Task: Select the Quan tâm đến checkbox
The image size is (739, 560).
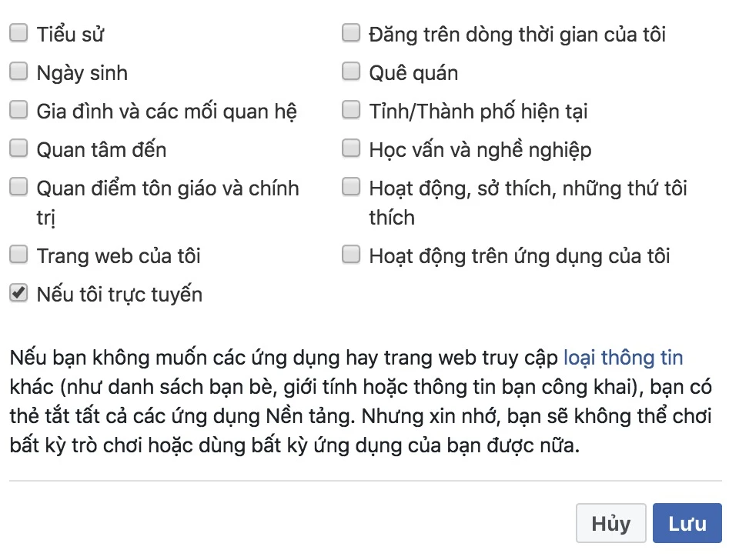Action: (x=18, y=148)
